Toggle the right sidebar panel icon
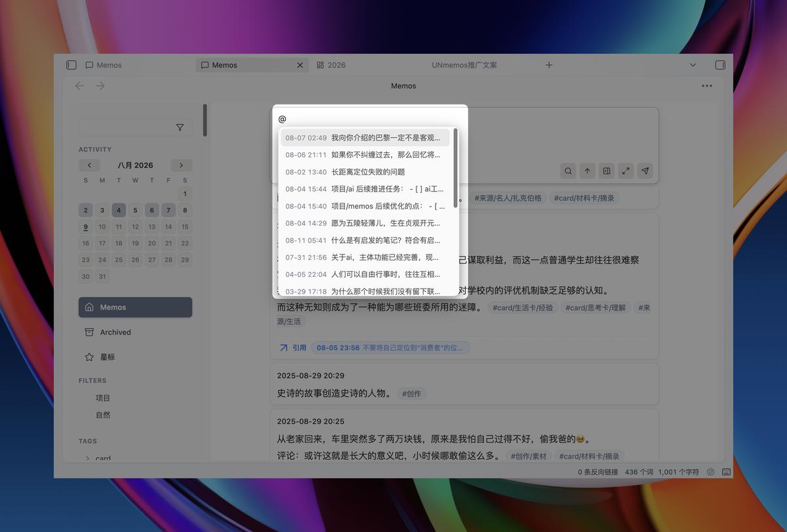The width and height of the screenshot is (787, 532). (x=719, y=65)
